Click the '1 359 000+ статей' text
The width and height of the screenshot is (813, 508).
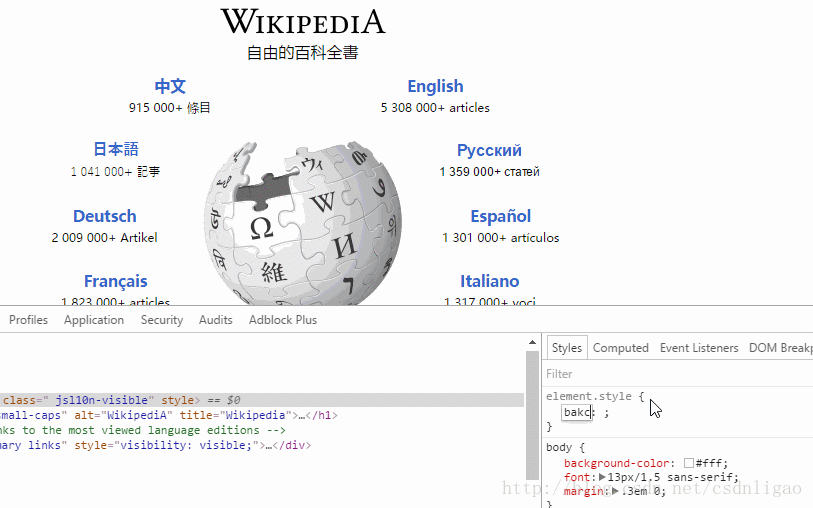489,172
